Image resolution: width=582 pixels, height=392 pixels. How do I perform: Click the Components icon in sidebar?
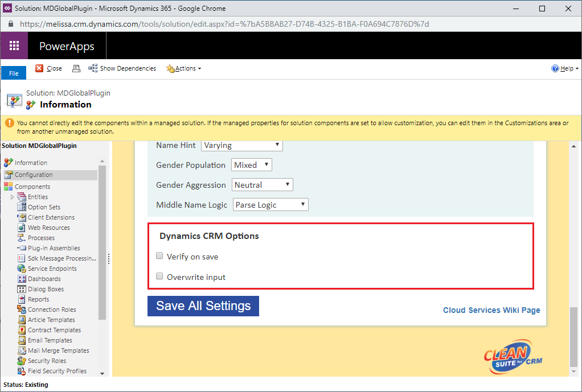point(8,187)
